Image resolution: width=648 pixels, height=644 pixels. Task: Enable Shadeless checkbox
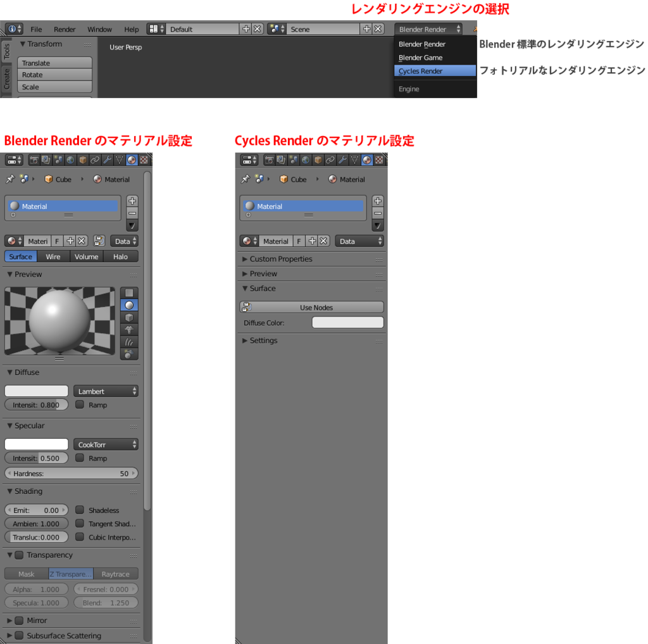[80, 510]
